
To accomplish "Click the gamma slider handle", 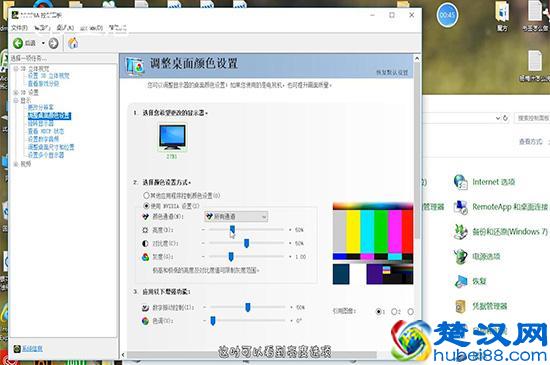I will (231, 257).
